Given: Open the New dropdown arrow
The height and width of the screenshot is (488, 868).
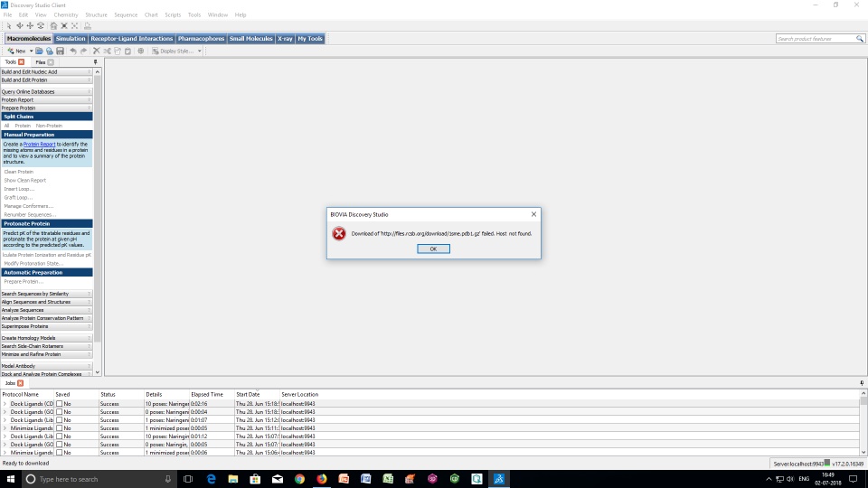Looking at the screenshot, I should [x=31, y=51].
